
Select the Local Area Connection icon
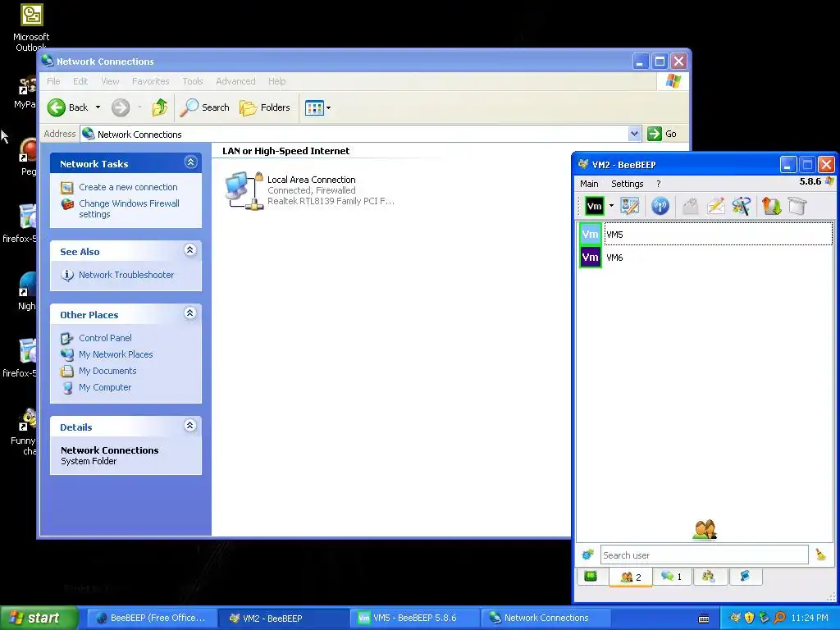(x=244, y=190)
